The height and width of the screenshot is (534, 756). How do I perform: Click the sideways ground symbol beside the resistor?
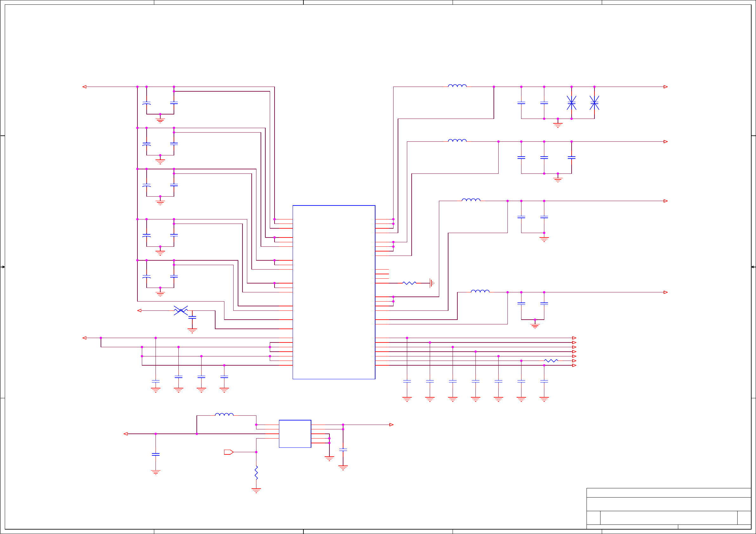point(432,283)
